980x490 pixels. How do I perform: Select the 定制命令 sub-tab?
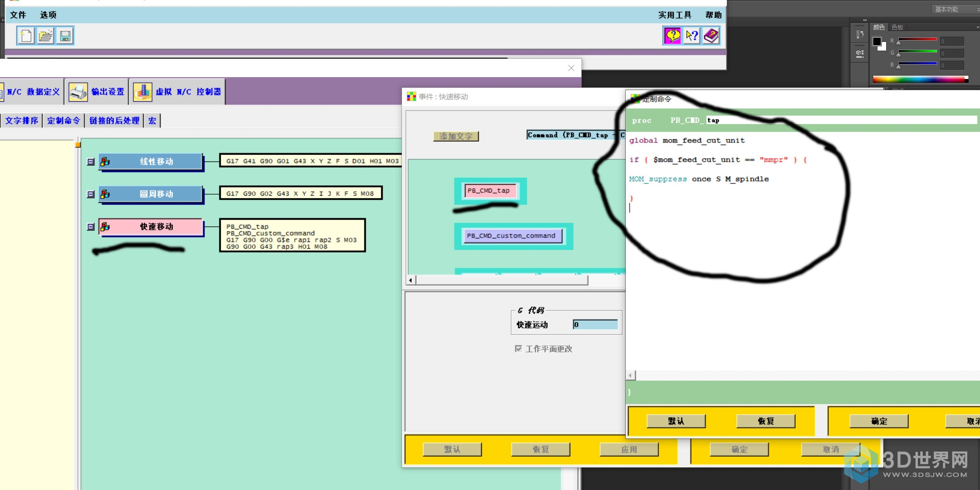[x=64, y=120]
